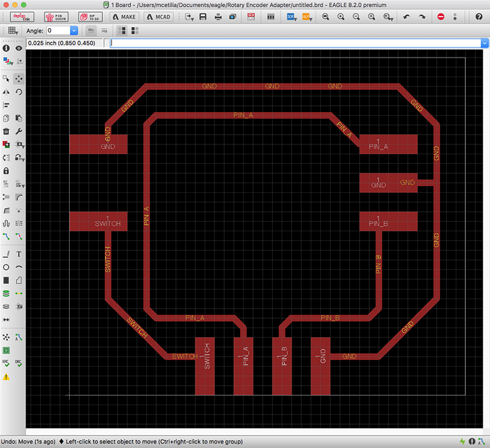
Task: Open the Errors warning triangle
Action: click(6, 377)
